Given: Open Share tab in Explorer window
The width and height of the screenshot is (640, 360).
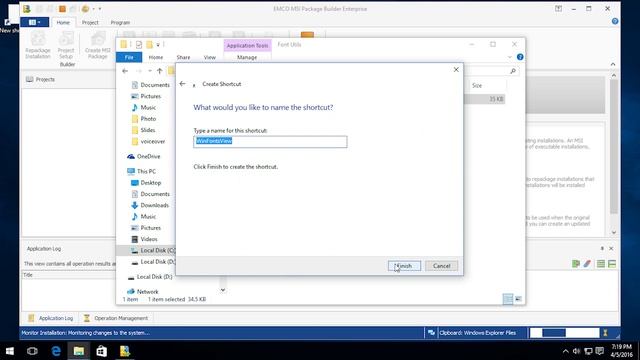Looking at the screenshot, I should (183, 57).
